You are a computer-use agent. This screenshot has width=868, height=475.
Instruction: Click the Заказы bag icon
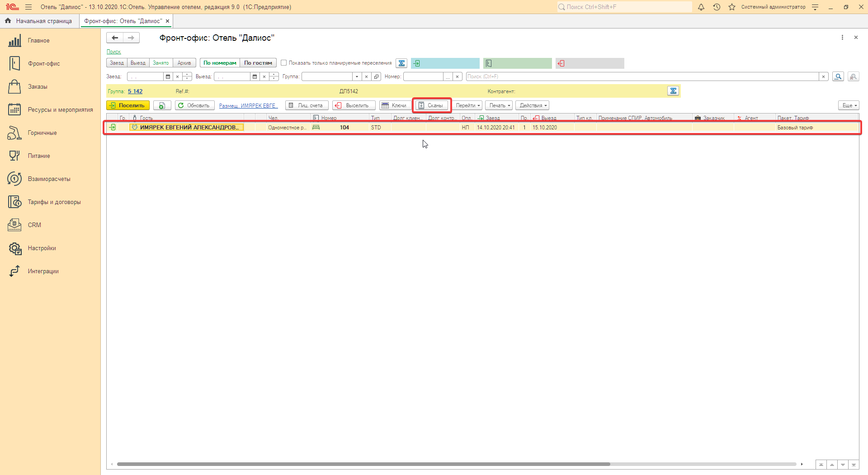click(x=14, y=87)
